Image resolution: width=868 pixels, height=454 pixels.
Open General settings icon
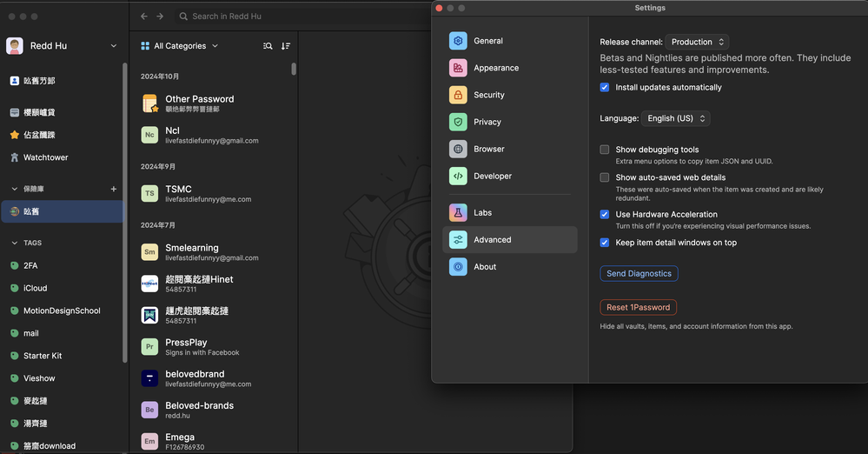tap(458, 41)
